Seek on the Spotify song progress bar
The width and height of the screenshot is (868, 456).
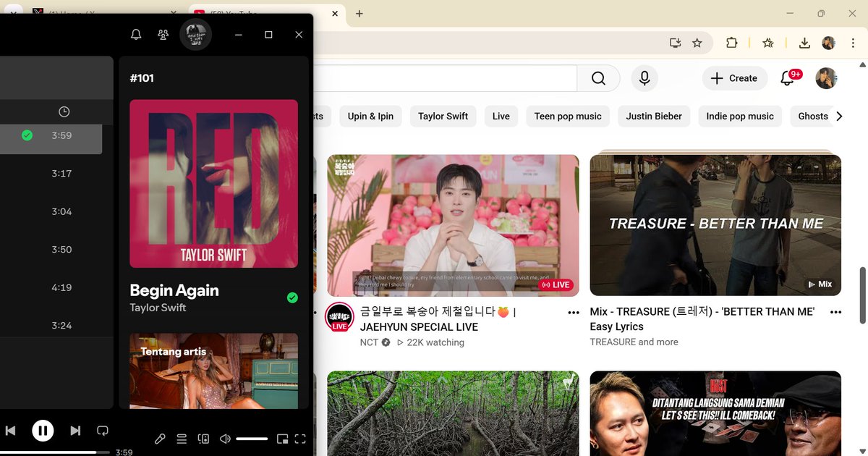(56, 452)
